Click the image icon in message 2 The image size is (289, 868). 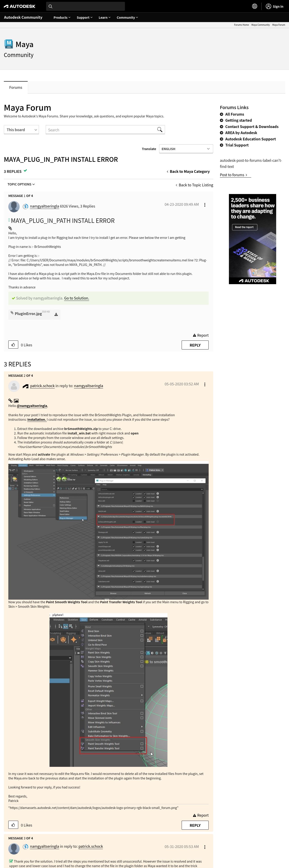click(16, 401)
